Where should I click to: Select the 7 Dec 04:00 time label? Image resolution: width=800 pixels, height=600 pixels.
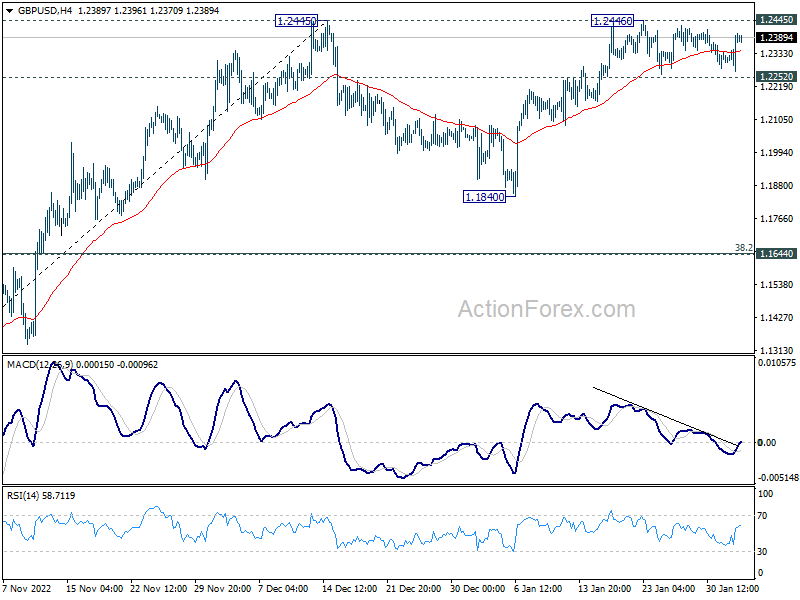pyautogui.click(x=283, y=588)
